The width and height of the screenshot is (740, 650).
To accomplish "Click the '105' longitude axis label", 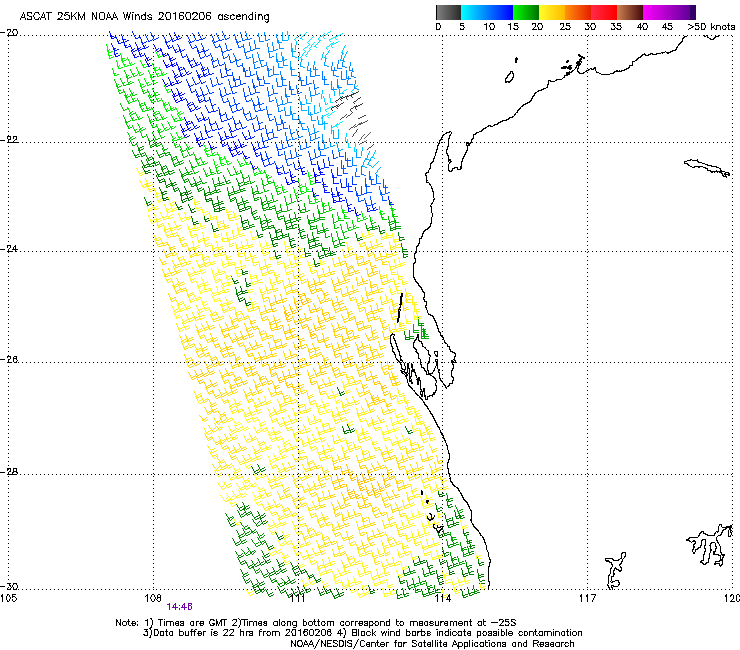I will [x=8, y=599].
